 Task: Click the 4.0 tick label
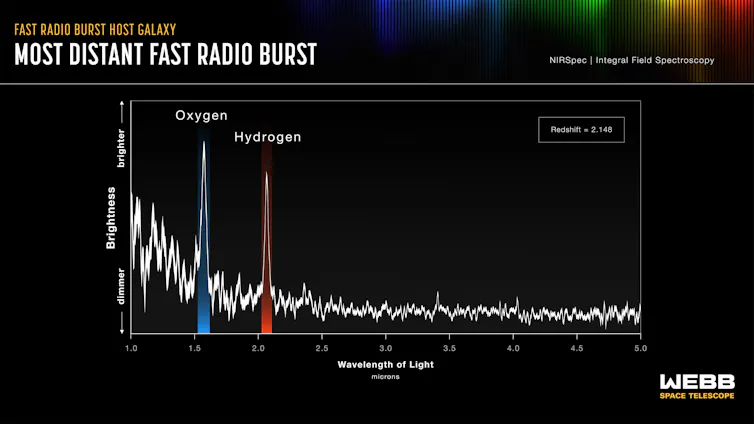513,348
